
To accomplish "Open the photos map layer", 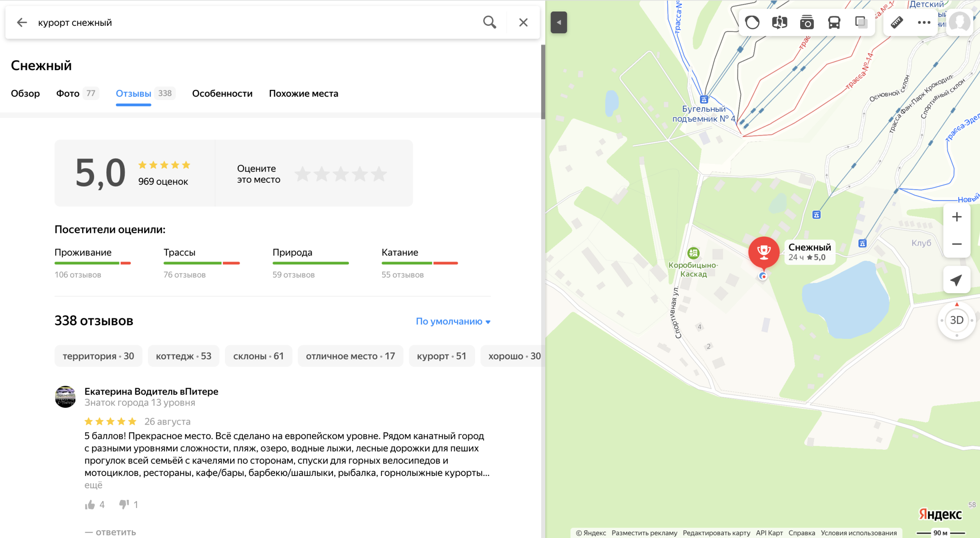I will click(x=807, y=22).
